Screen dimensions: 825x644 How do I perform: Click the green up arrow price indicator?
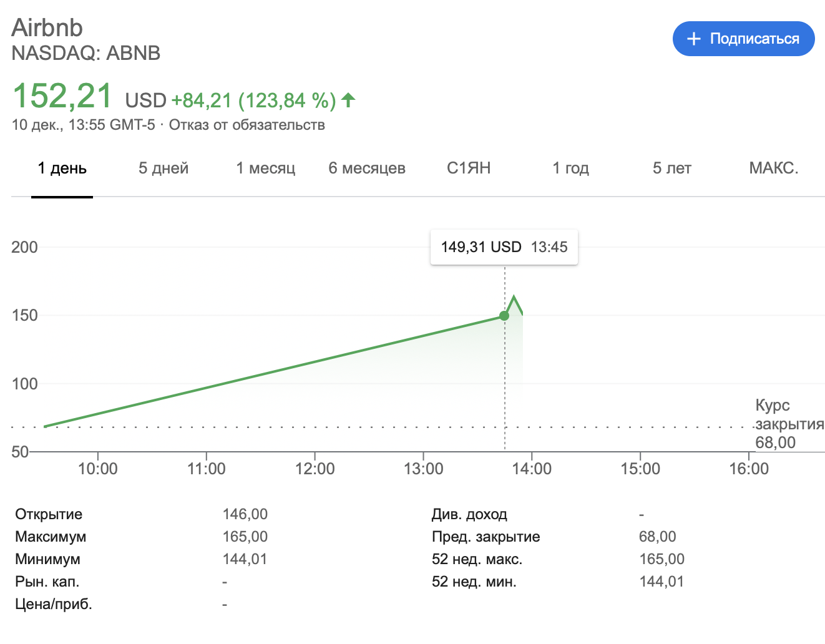coord(348,100)
